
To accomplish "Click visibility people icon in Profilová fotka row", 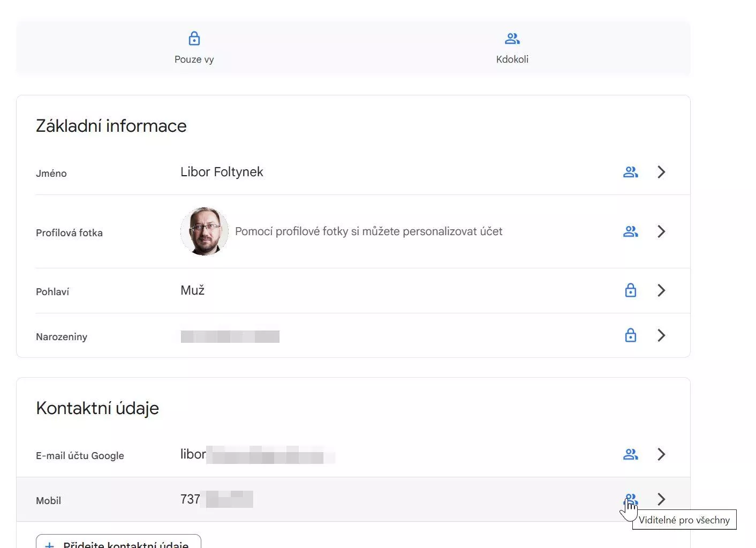I will click(x=631, y=231).
